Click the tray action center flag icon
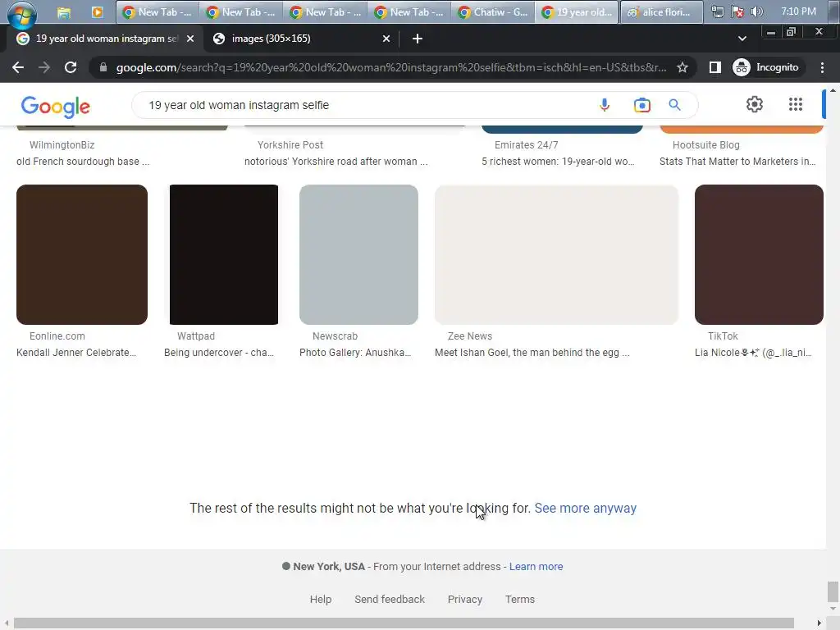This screenshot has height=630, width=840. tap(737, 11)
